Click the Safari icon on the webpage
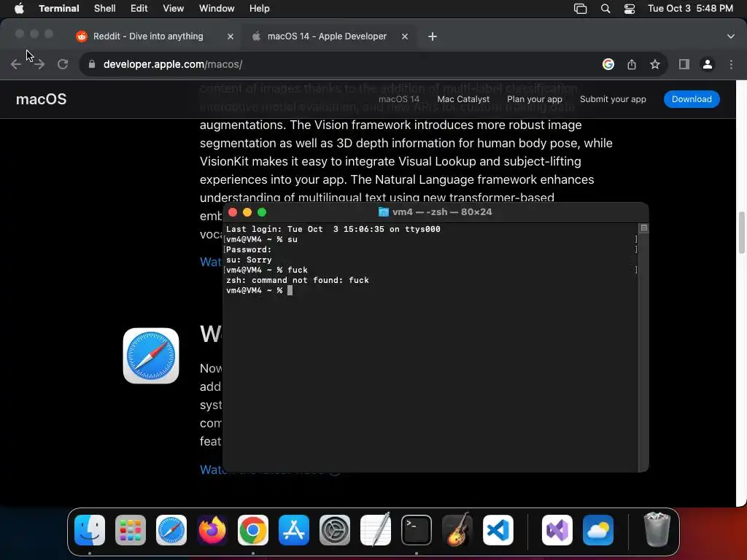The image size is (747, 560). (151, 356)
